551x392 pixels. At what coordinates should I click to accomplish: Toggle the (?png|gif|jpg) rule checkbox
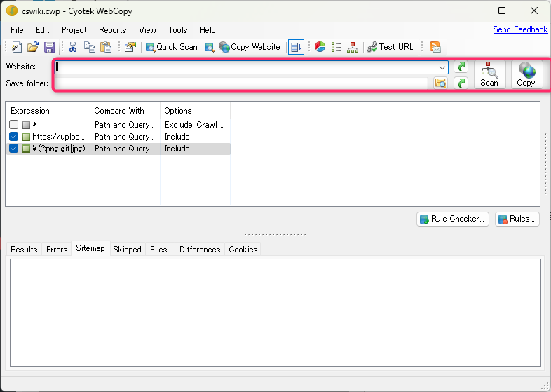pyautogui.click(x=14, y=149)
